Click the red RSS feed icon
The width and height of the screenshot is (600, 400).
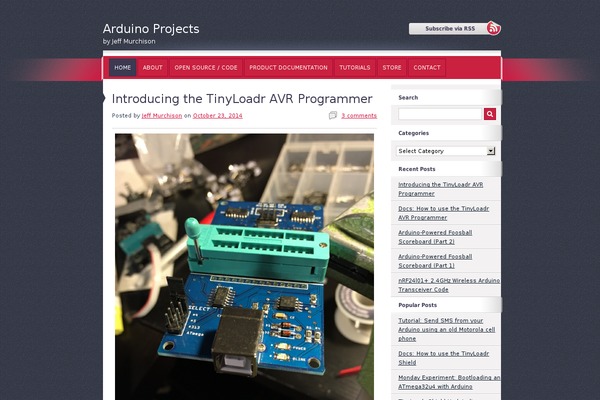click(494, 28)
